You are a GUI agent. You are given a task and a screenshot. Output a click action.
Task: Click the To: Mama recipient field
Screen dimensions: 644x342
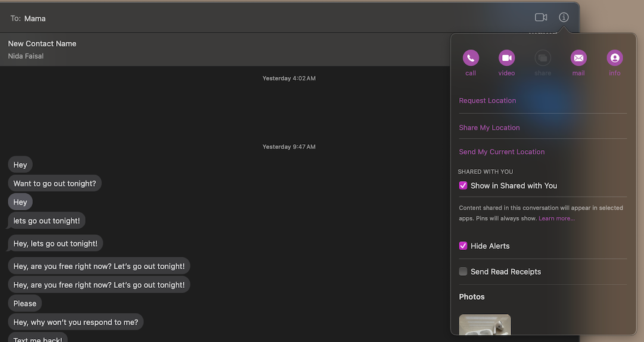point(35,18)
